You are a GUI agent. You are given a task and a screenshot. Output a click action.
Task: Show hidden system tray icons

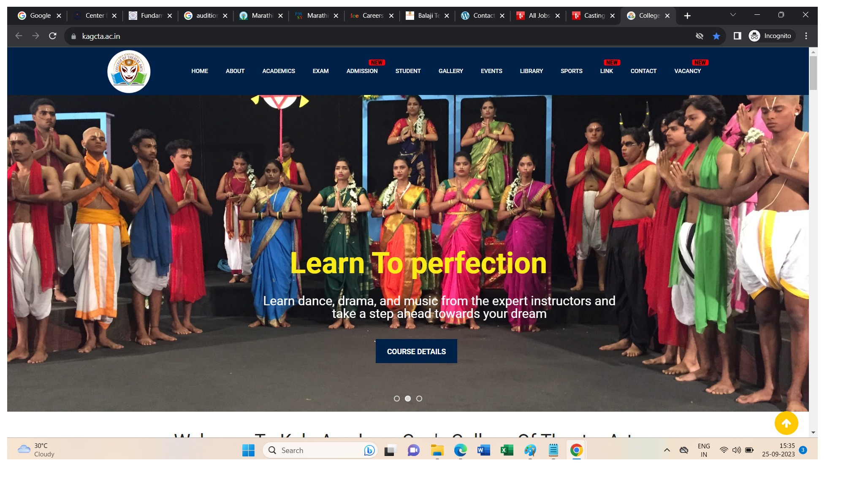pos(667,450)
